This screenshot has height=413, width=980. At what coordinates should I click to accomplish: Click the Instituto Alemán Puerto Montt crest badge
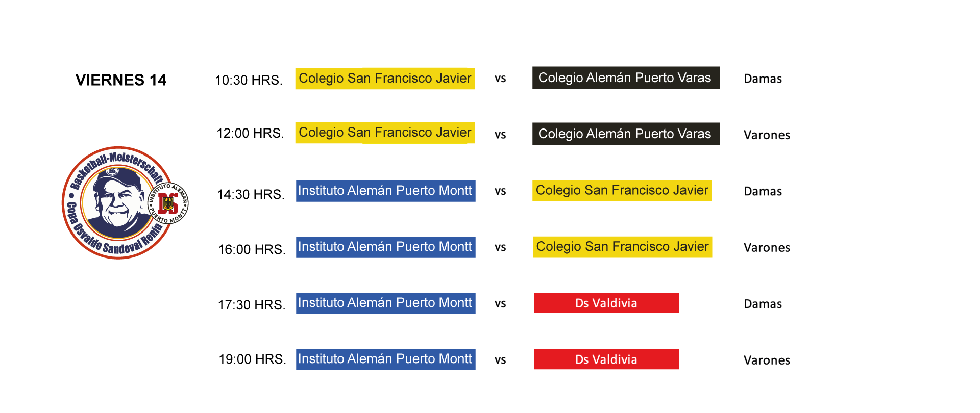(168, 203)
